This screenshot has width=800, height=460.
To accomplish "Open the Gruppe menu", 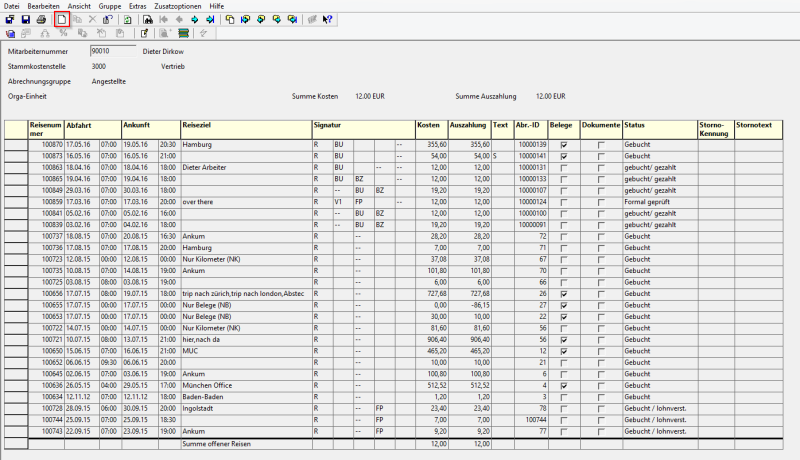I will pos(110,6).
